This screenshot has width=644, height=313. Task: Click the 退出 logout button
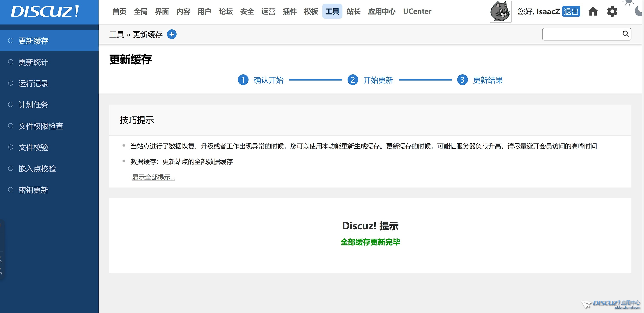click(571, 12)
